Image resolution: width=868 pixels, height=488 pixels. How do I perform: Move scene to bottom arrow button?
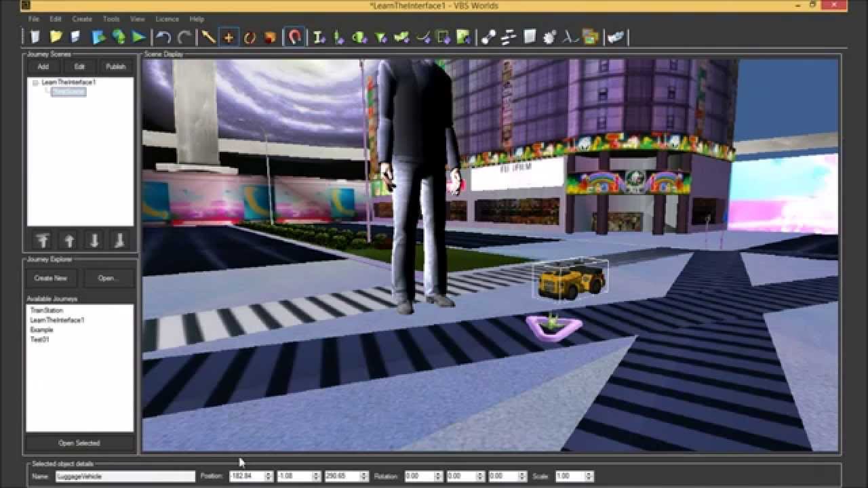(x=119, y=241)
